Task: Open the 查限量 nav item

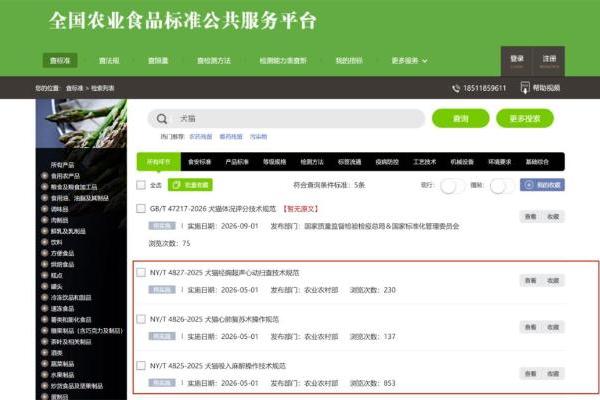Action: point(158,60)
